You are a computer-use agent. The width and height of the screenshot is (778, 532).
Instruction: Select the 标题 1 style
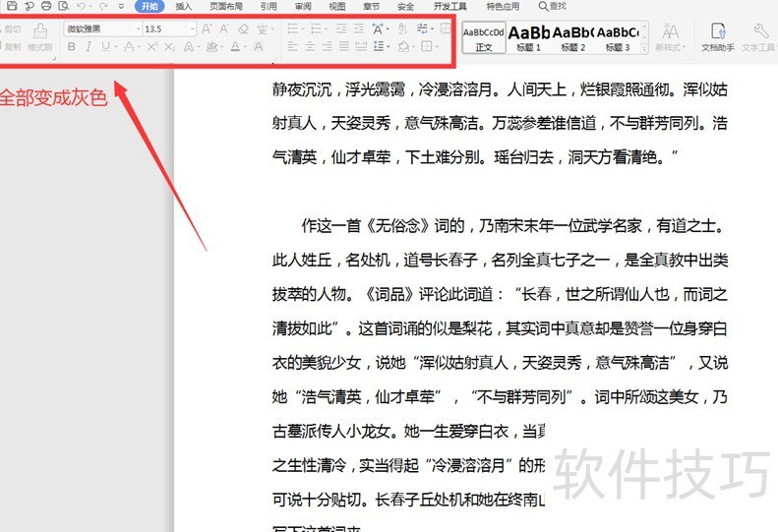tap(528, 37)
